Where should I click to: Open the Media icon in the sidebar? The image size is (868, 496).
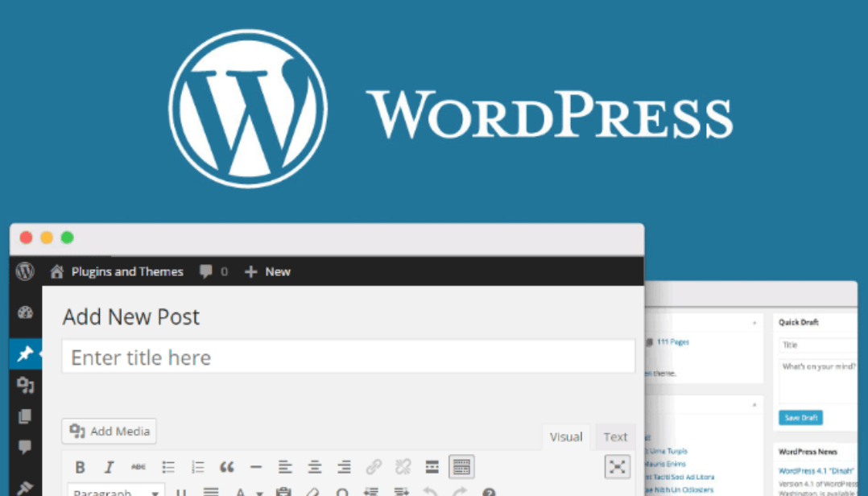(25, 386)
